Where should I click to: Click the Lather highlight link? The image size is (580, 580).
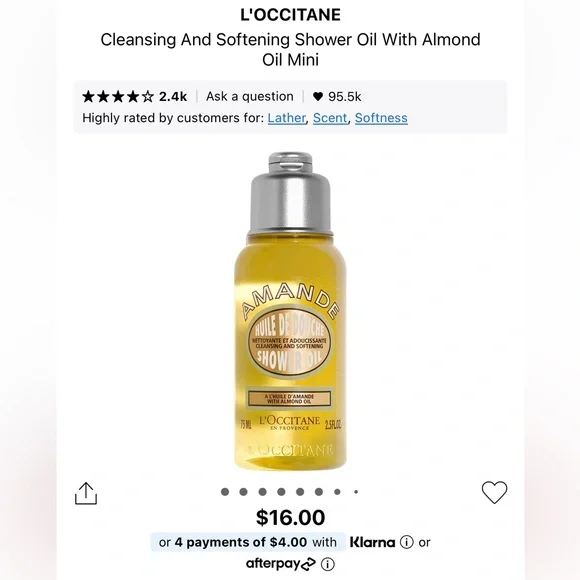[x=287, y=118]
